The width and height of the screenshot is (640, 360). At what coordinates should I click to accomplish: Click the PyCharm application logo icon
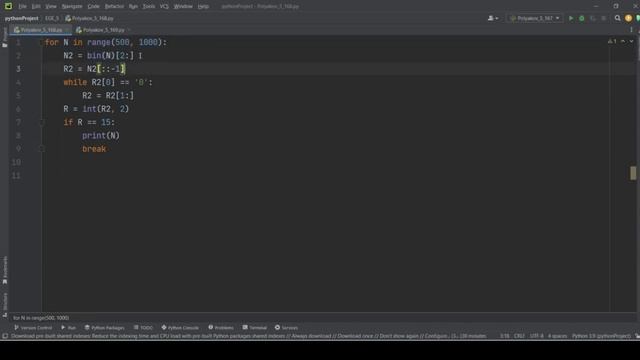[x=8, y=6]
